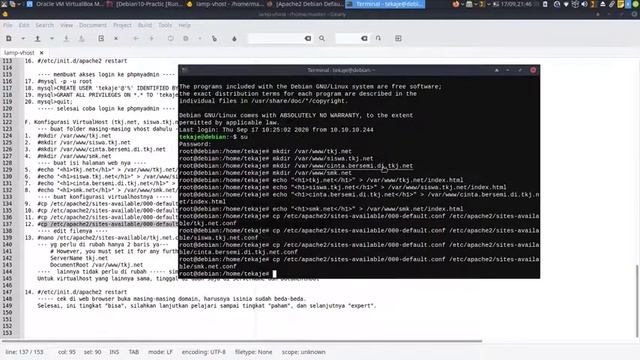Click the network wifi tray icon

(566, 4)
